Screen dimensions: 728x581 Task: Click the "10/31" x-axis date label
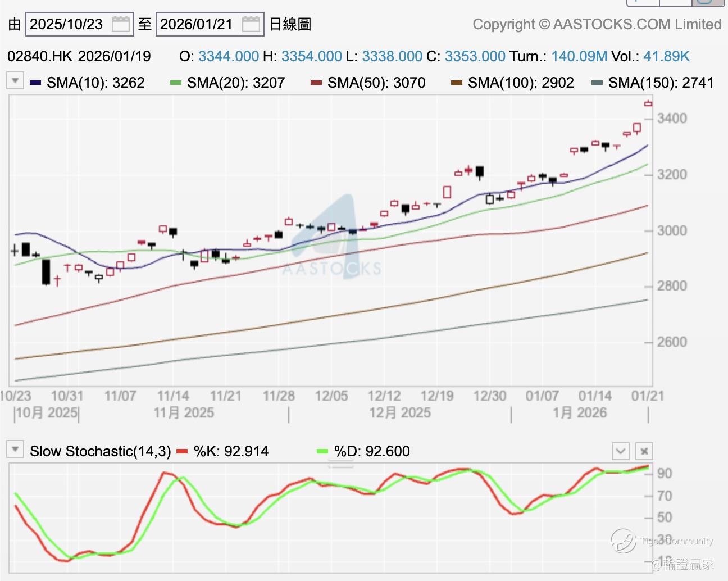pyautogui.click(x=67, y=396)
